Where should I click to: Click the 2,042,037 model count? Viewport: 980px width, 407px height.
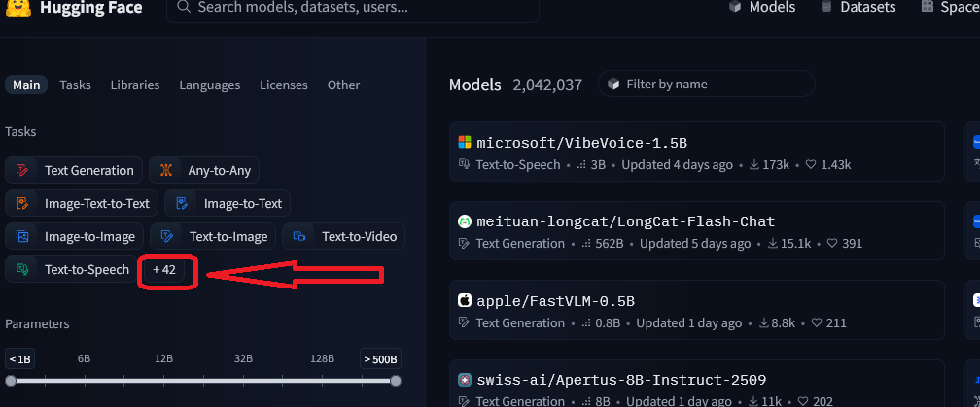coord(547,85)
